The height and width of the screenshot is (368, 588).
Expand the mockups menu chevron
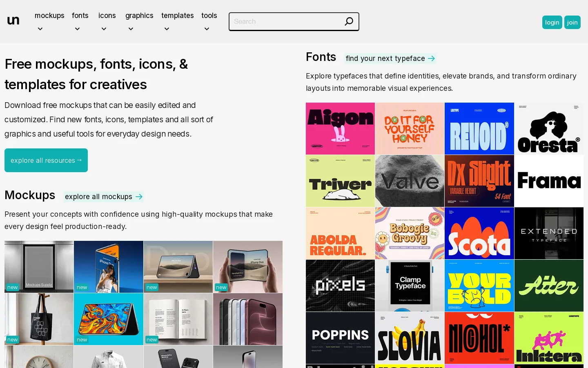(x=40, y=29)
